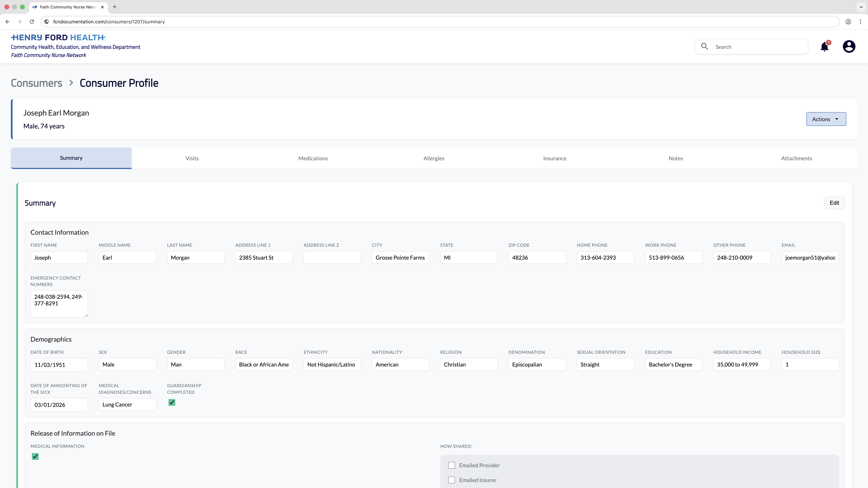This screenshot has height=488, width=868.
Task: Click the Household Size field 1
Action: pyautogui.click(x=810, y=364)
